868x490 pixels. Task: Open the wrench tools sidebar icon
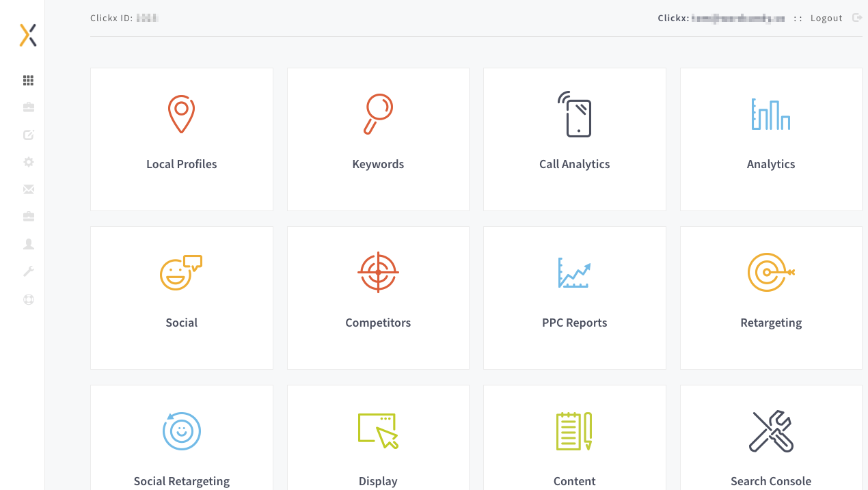tap(28, 271)
